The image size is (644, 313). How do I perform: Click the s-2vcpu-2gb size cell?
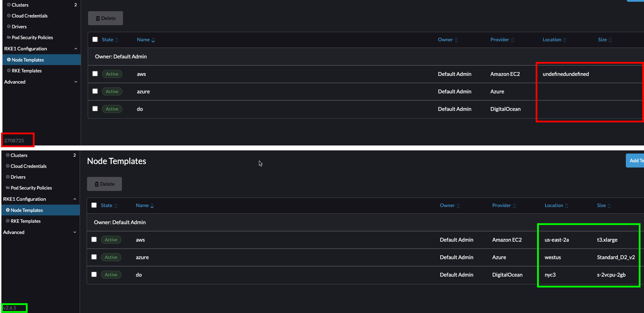tap(611, 275)
